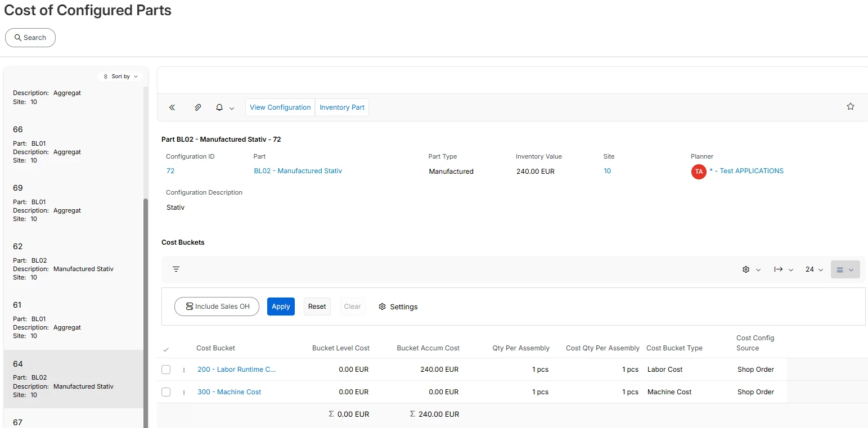Click the Bucket Accum Cost sum 240.00 EUR
868x428 pixels.
pos(434,415)
